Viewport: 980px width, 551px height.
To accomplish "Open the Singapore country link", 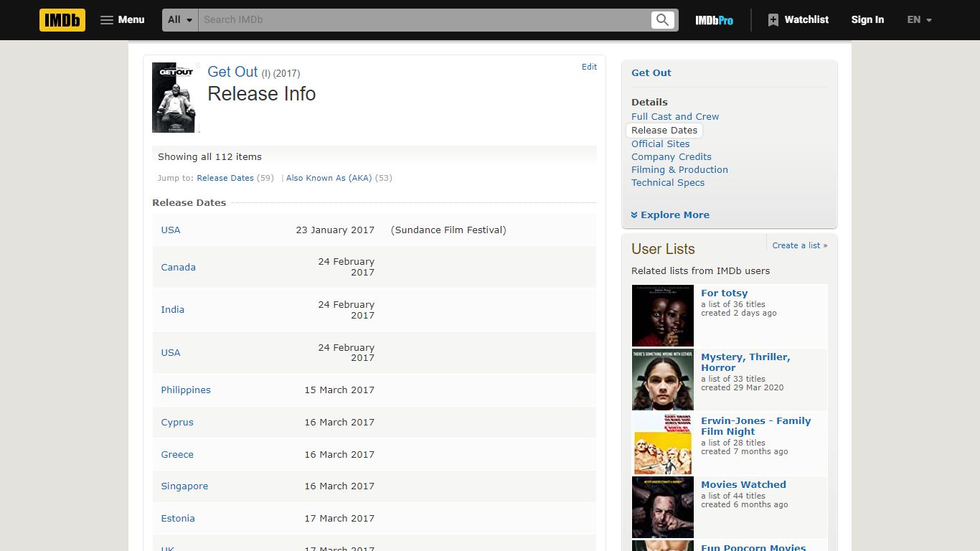I will pyautogui.click(x=184, y=486).
